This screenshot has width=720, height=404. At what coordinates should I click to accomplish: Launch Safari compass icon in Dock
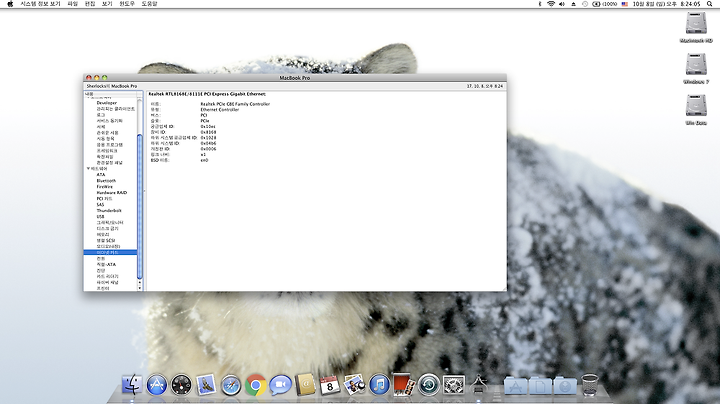pos(231,385)
